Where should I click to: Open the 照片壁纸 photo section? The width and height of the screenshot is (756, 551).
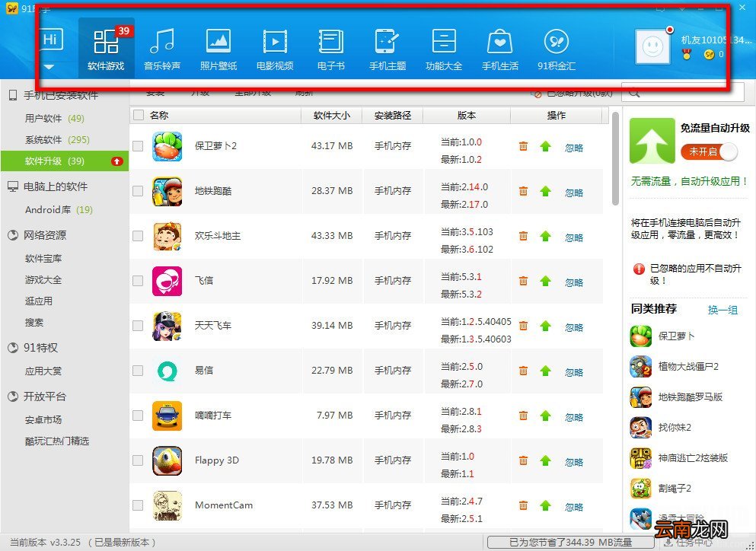[219, 48]
